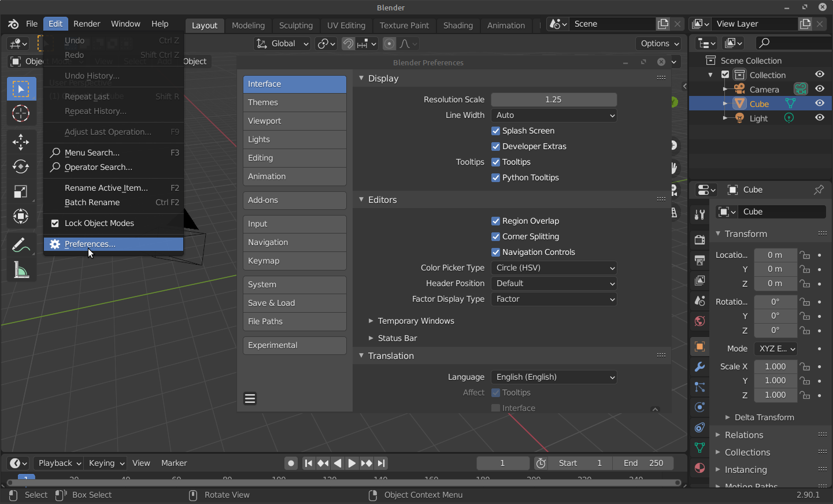This screenshot has height=504, width=833.
Task: Adjust the Resolution Scale slider
Action: tap(554, 99)
